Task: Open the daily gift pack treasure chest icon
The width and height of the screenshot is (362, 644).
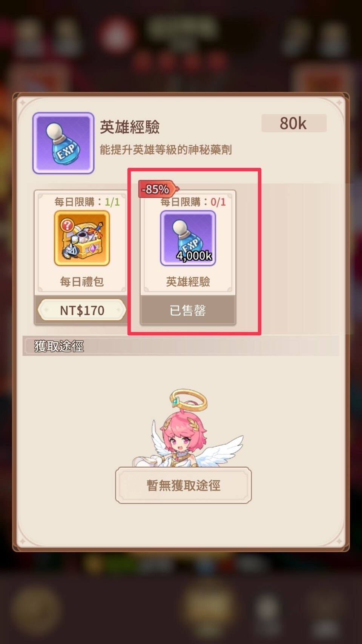Action: click(x=82, y=238)
